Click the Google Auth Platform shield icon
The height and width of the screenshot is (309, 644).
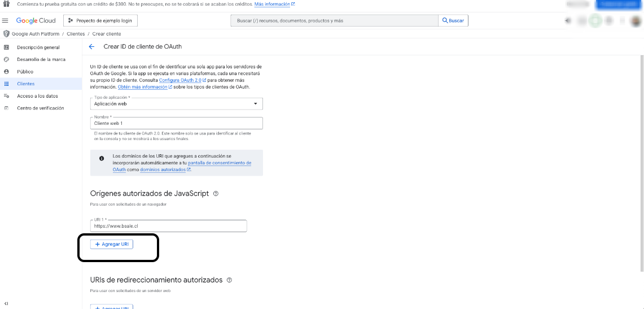click(x=6, y=34)
